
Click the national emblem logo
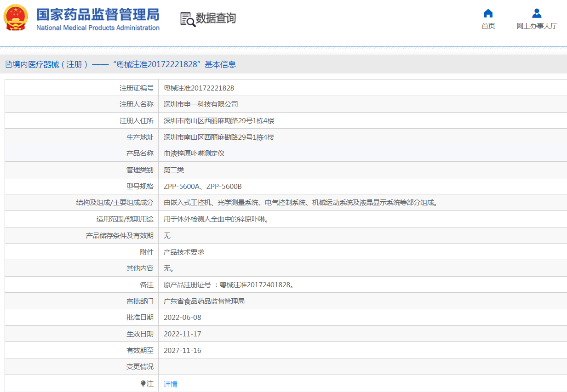tap(16, 18)
